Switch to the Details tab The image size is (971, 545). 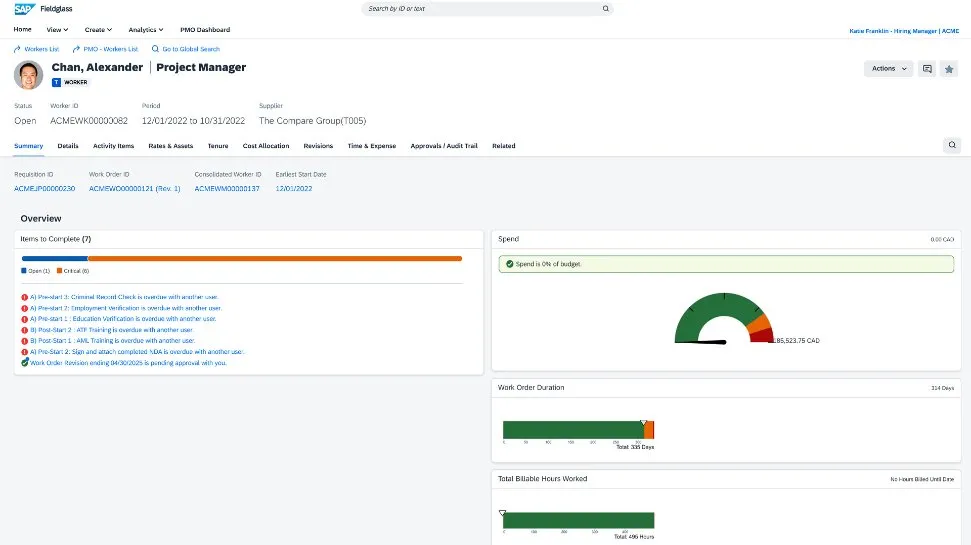tap(68, 146)
